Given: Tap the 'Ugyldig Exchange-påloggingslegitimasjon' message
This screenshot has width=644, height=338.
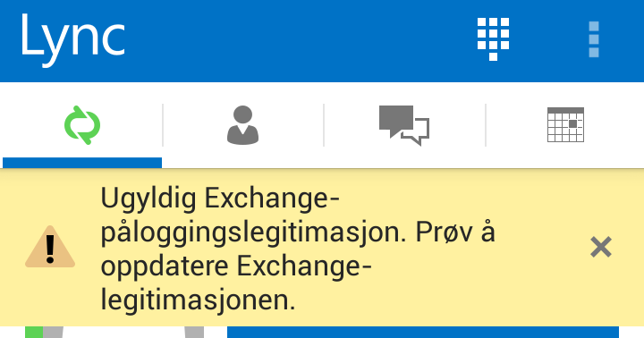Looking at the screenshot, I should coord(254,215).
